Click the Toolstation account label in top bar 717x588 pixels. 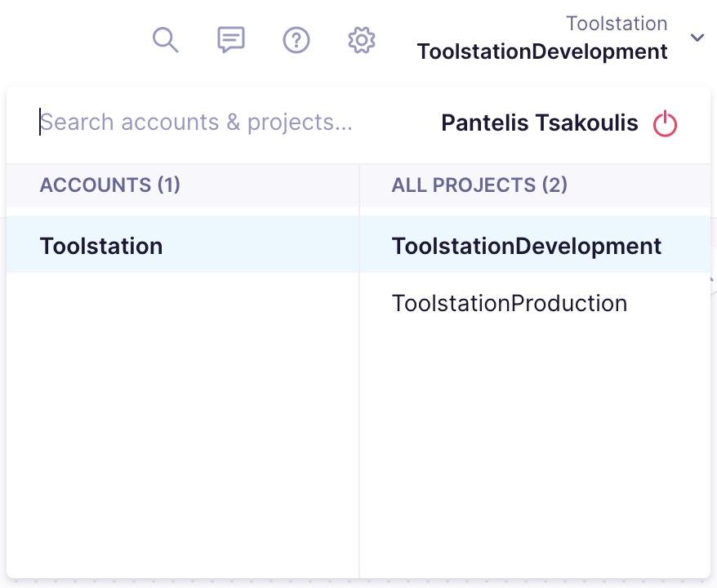[617, 24]
